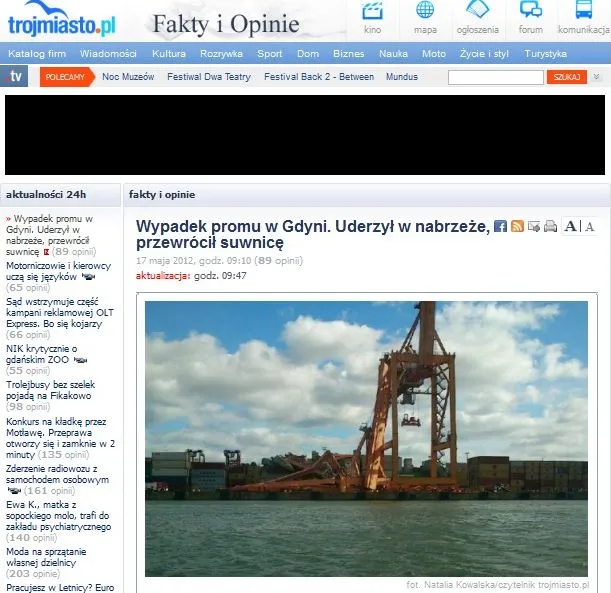
Task: Select the Życie i styl menu
Action: point(484,54)
